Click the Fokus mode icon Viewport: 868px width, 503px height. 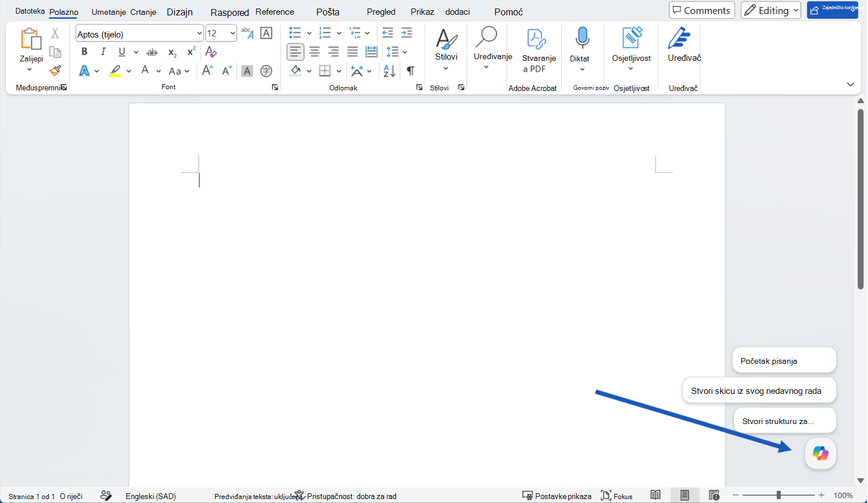[606, 496]
